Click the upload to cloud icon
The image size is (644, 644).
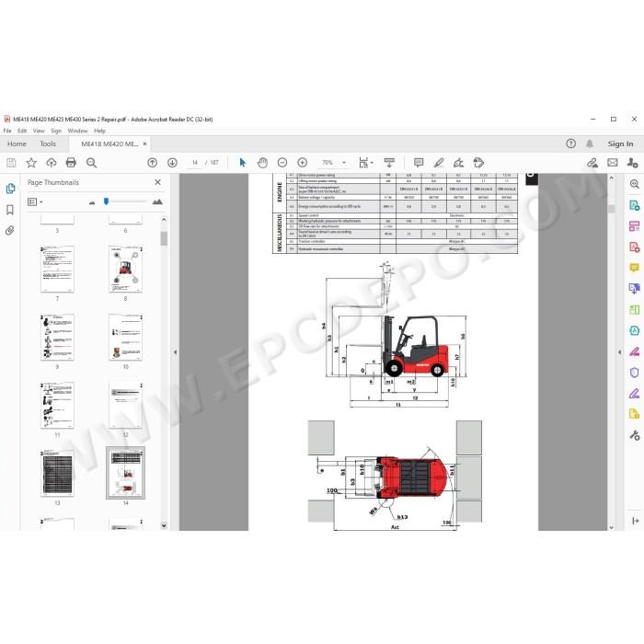pos(51,163)
